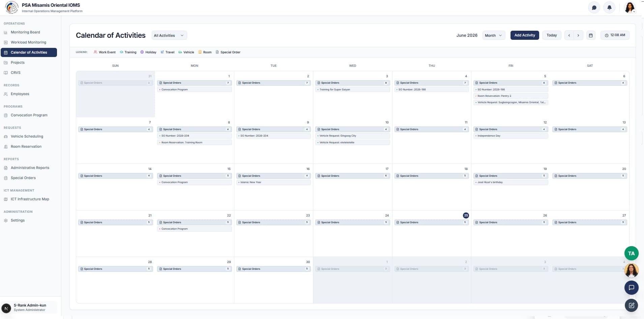Click the green TA floating button

(631, 253)
